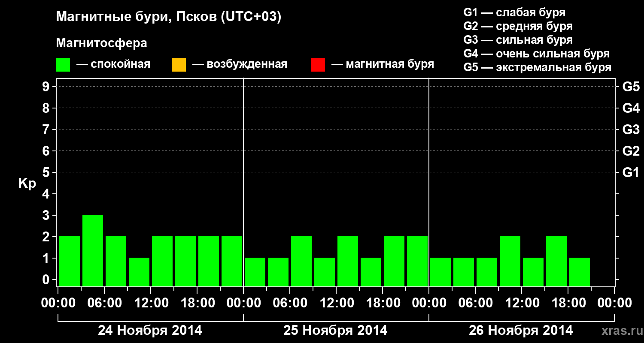
Task: Click the Kp 3 bar on 24 November
Action: coord(93,250)
